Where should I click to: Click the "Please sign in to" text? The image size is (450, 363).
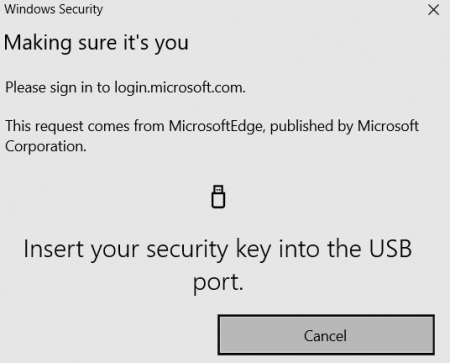[58, 88]
